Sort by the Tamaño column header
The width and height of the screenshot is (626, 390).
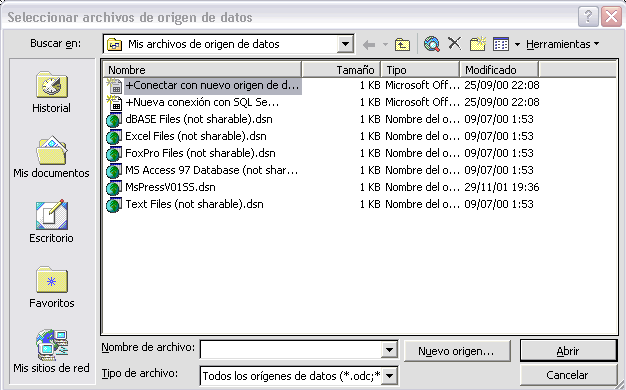[341, 69]
